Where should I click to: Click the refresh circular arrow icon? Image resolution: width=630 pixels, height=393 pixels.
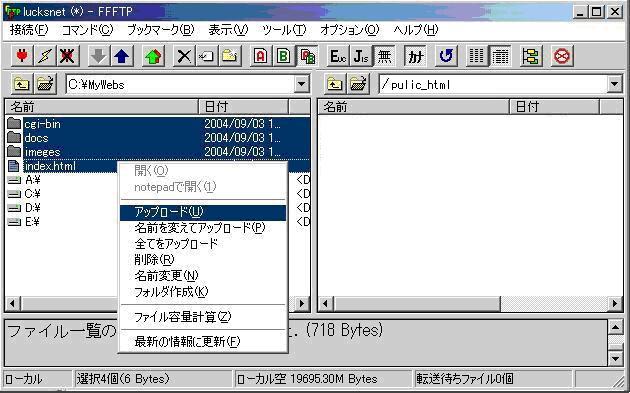pos(446,56)
